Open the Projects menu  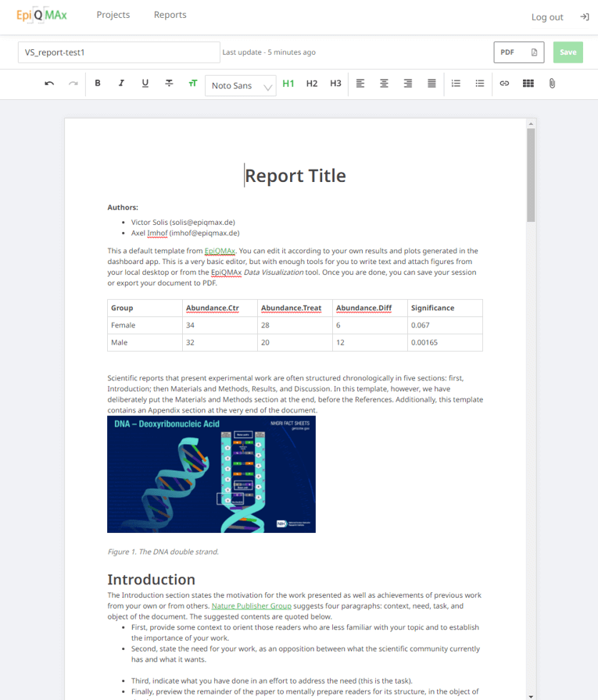tap(113, 15)
